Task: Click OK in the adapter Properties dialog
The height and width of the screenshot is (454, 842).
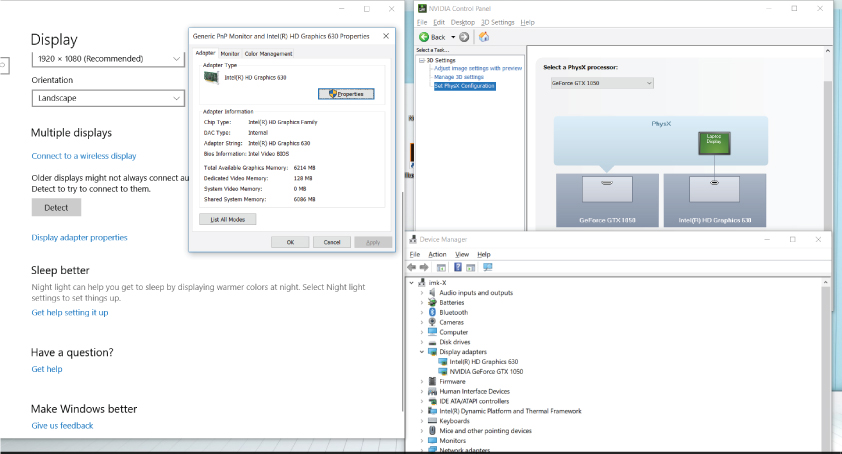Action: (x=290, y=242)
